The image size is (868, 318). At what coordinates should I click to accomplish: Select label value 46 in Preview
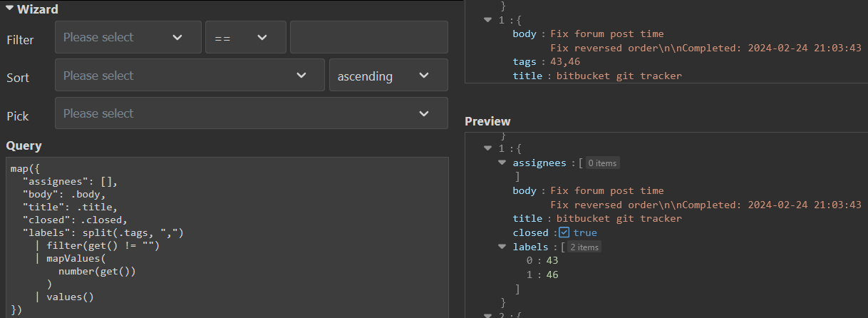[x=552, y=275]
